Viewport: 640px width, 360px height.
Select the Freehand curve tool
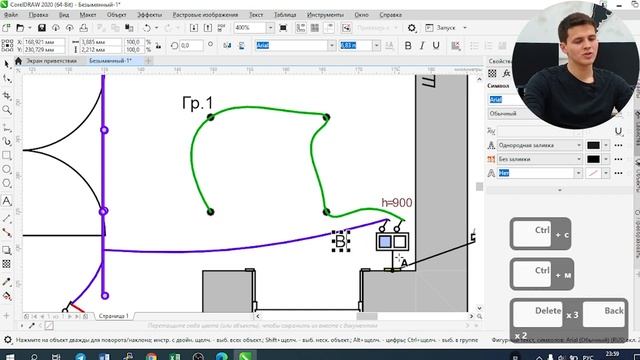tap(7, 128)
